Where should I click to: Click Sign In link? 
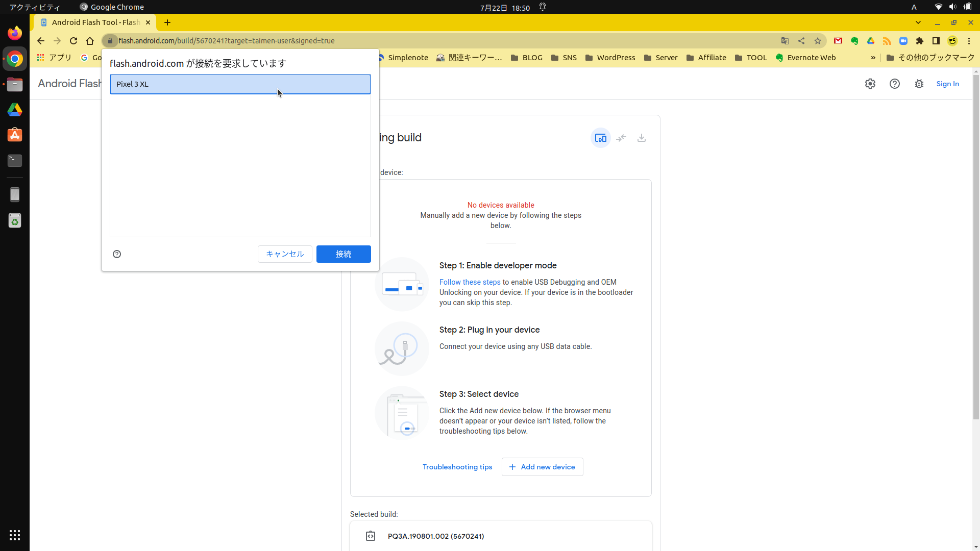tap(947, 84)
